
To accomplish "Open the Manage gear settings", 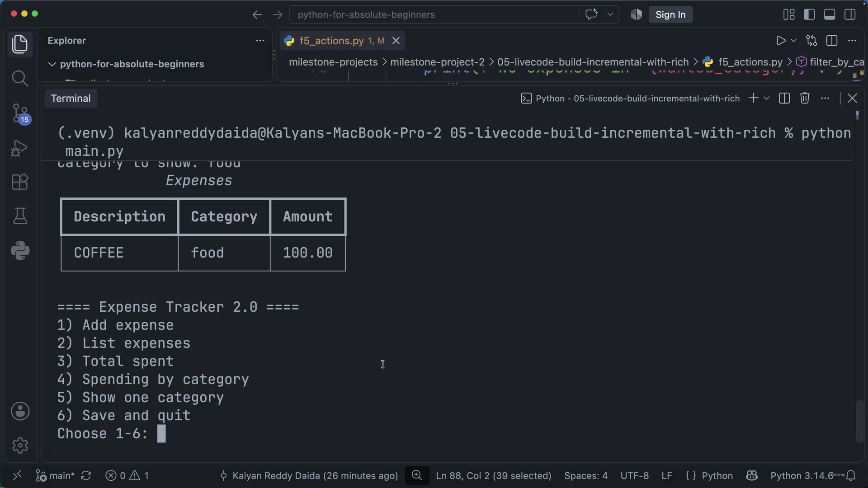I will (x=20, y=446).
